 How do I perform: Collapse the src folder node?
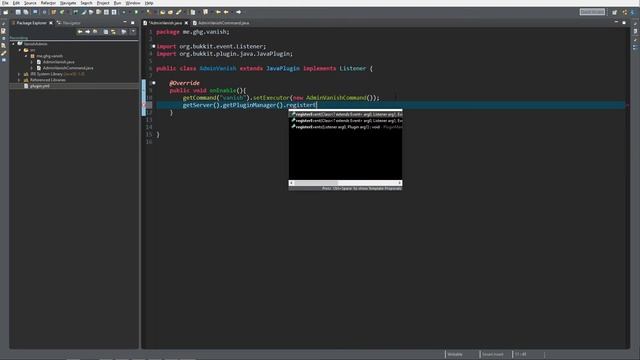tap(20, 50)
